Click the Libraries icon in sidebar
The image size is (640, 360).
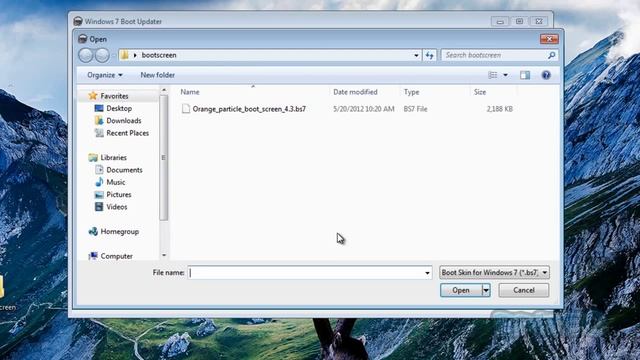[93, 158]
